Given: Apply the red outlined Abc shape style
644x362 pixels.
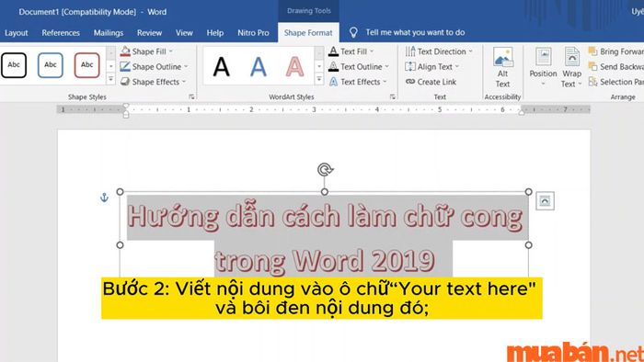Looking at the screenshot, I should [87, 65].
